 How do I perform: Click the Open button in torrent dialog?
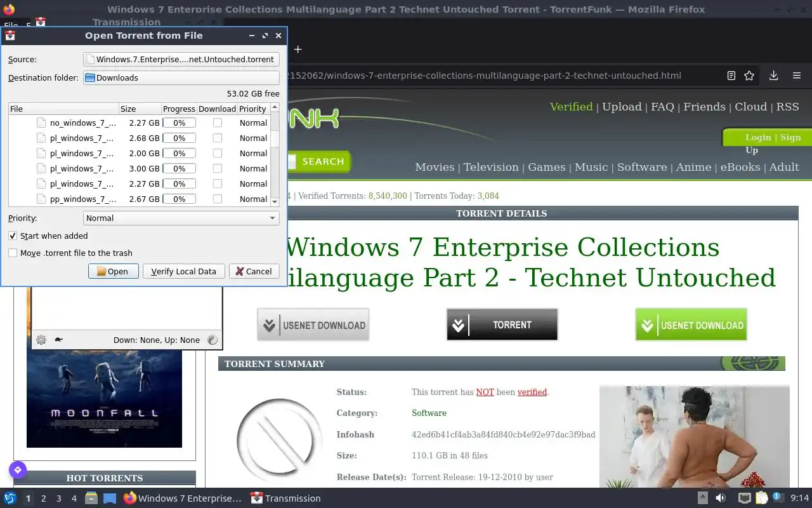(113, 271)
